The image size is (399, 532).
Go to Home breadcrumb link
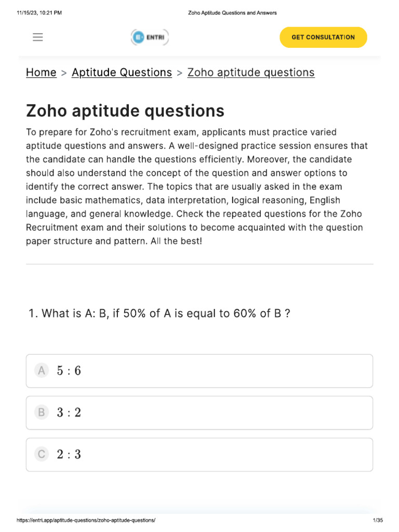point(41,73)
